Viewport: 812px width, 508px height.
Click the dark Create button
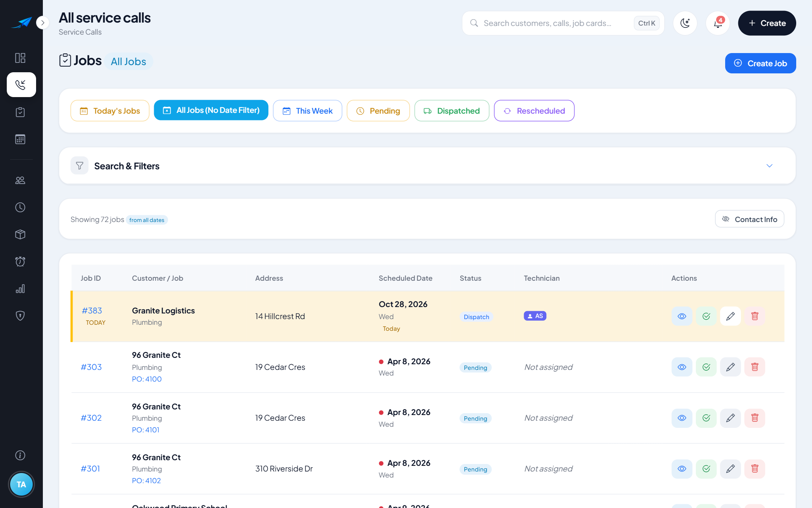[767, 23]
